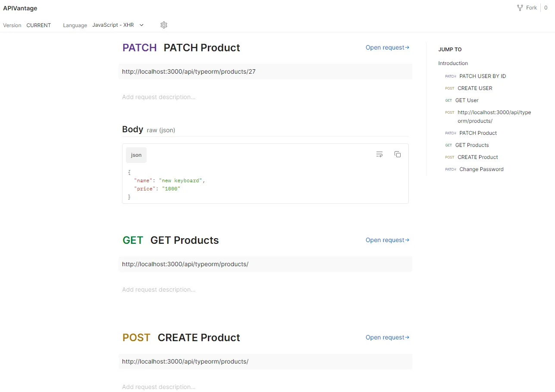
Task: Jump to Introduction section
Action: [x=453, y=63]
